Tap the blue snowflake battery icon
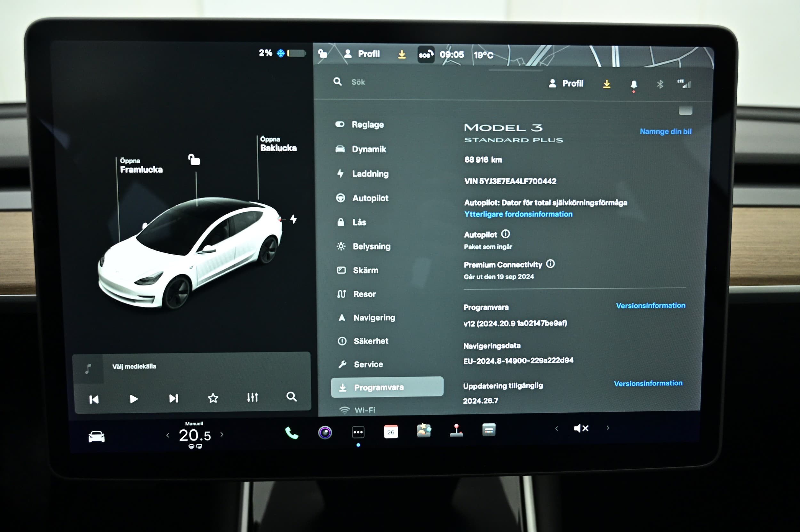This screenshot has height=532, width=800. pos(281,53)
